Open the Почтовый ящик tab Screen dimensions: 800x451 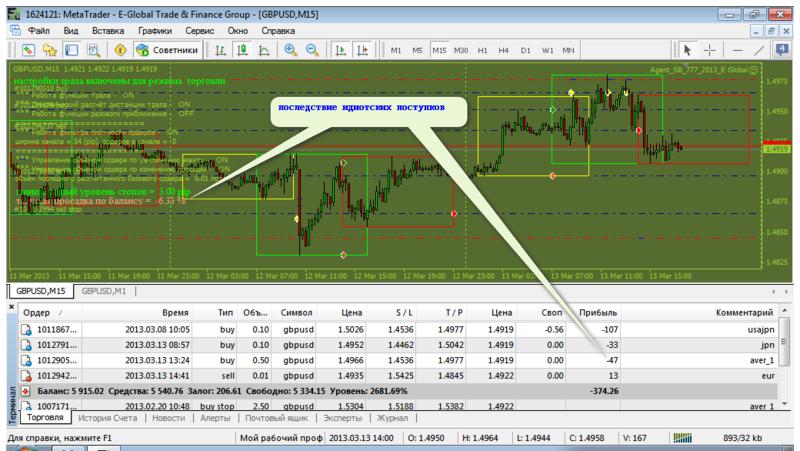click(277, 418)
